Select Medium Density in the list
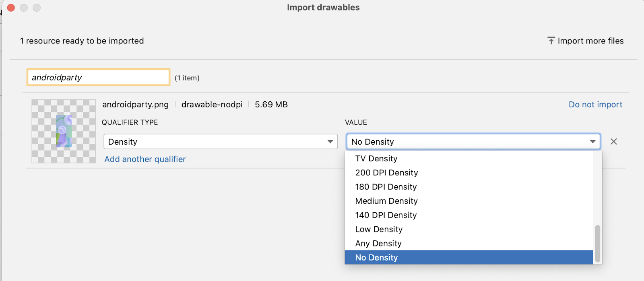644x281 pixels. coord(386,201)
